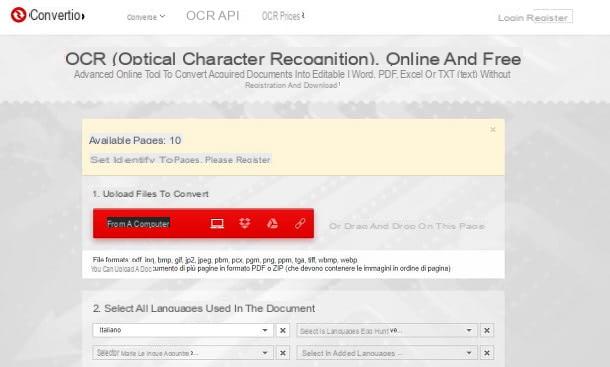Clear the 'Select In Added Languages' field
This screenshot has width=610, height=367.
(487, 353)
